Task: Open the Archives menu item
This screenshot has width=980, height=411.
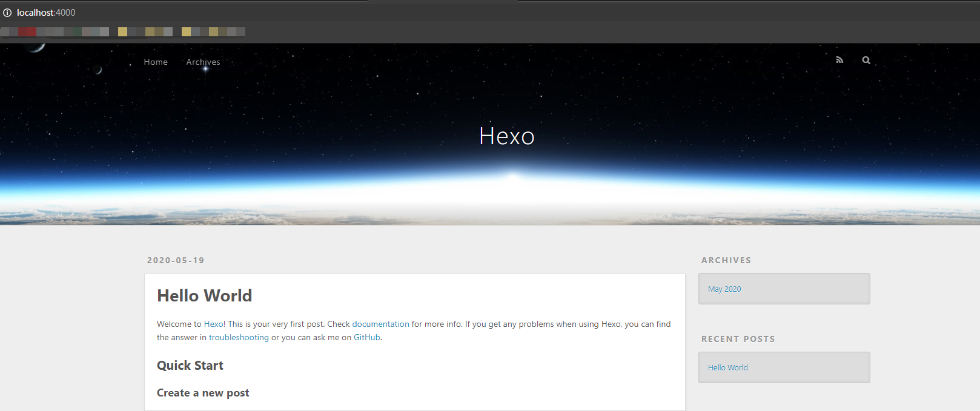Action: tap(203, 62)
